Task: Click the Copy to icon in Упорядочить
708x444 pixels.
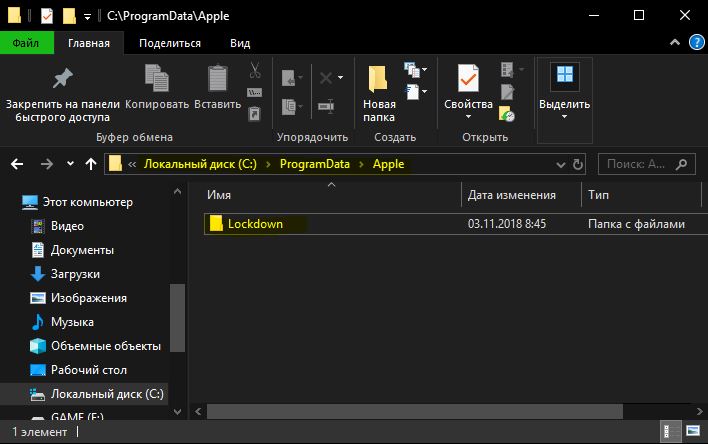Action: tap(289, 107)
